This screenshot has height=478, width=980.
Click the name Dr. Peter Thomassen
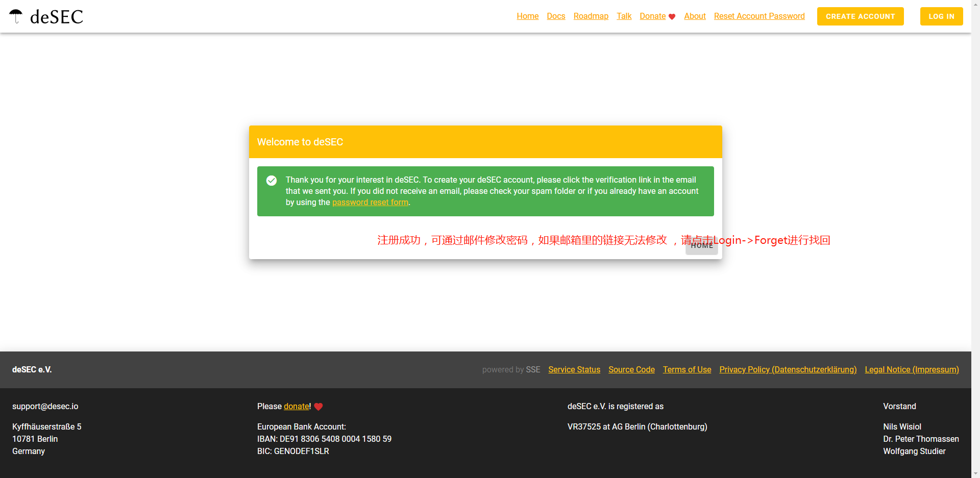pos(921,439)
